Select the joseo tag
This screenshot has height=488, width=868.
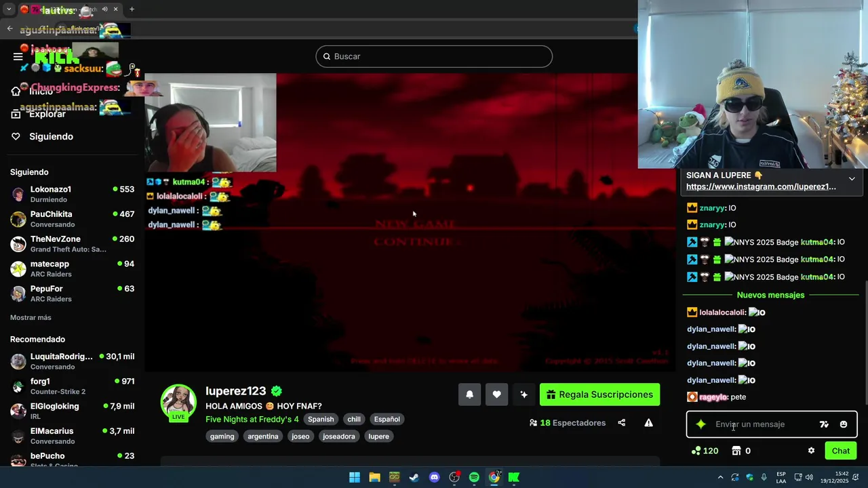tap(300, 436)
